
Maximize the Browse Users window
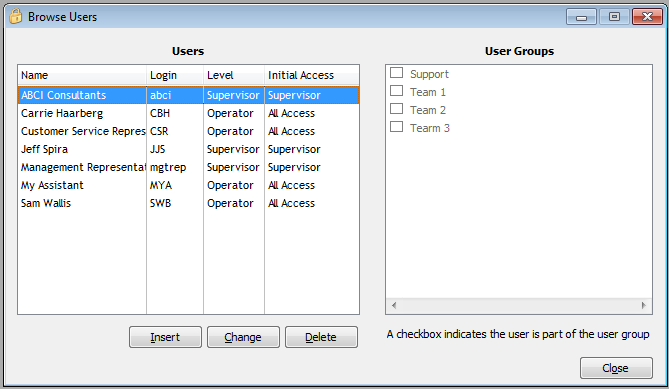614,17
